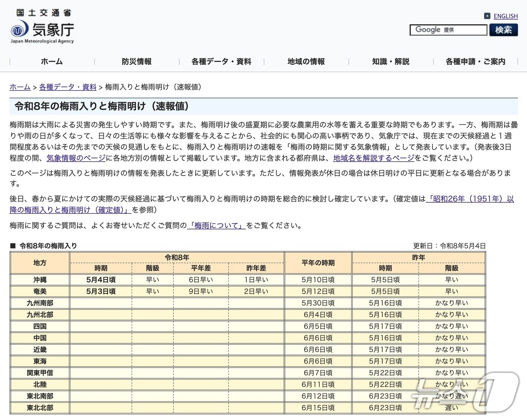The image size is (527, 420).
Task: Click the 平年の時期 column header
Action: click(x=318, y=263)
